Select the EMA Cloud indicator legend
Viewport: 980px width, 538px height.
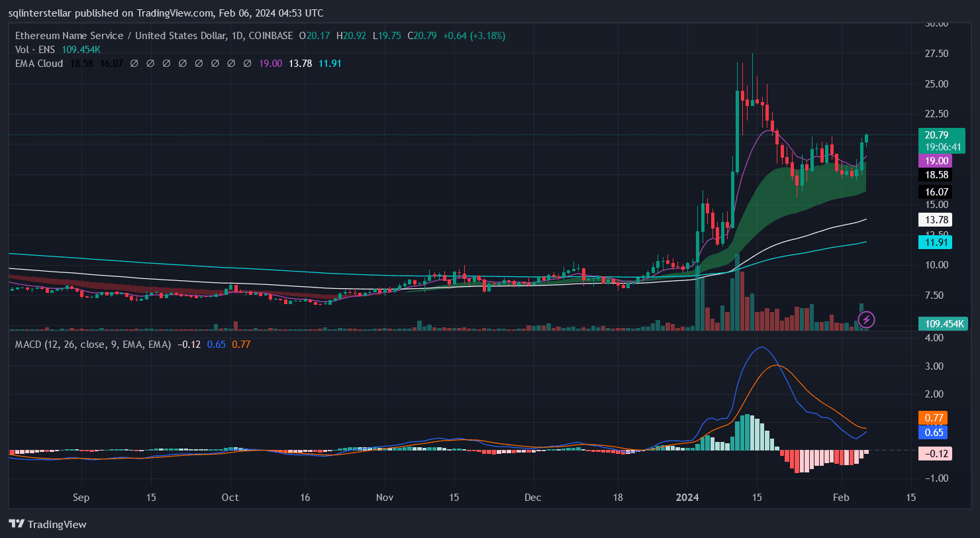pos(39,64)
